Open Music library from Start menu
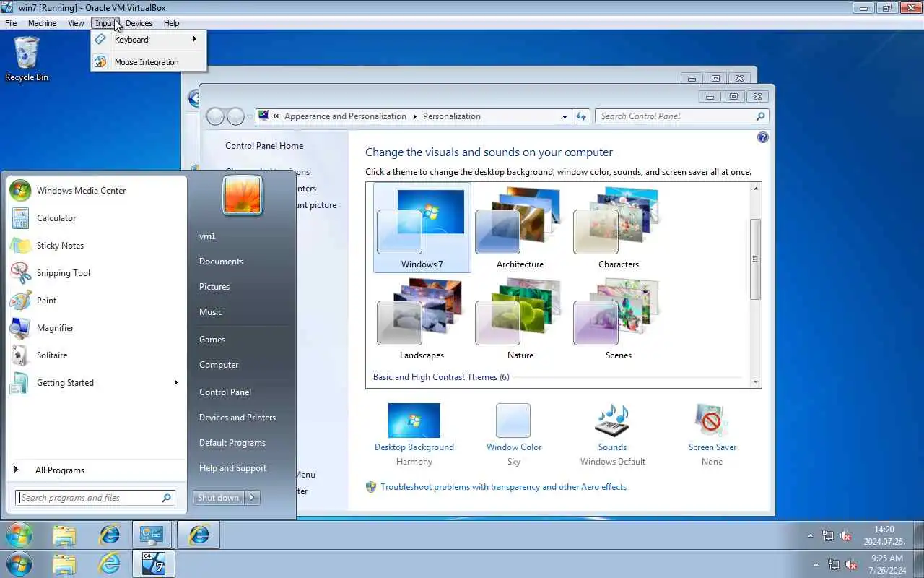Screen dimensions: 924x578 211,312
